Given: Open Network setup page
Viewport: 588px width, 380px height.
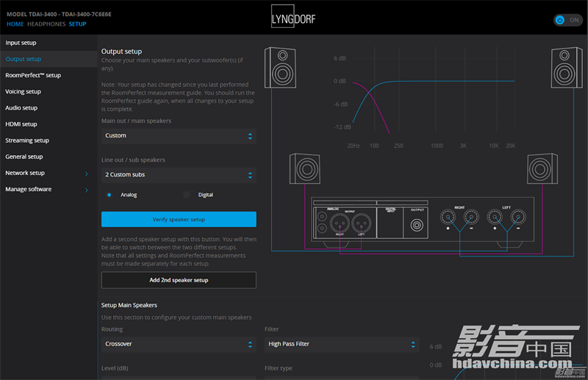Looking at the screenshot, I should [25, 173].
